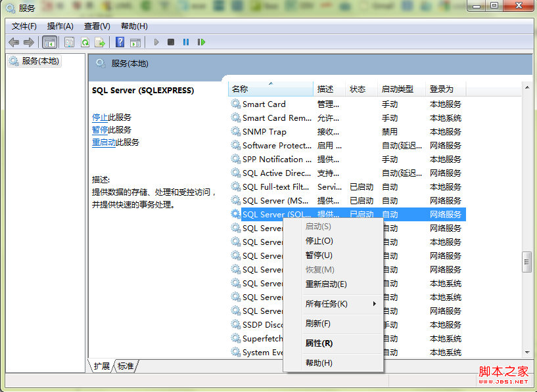
Task: Click the back navigation arrow icon
Action: tap(13, 42)
